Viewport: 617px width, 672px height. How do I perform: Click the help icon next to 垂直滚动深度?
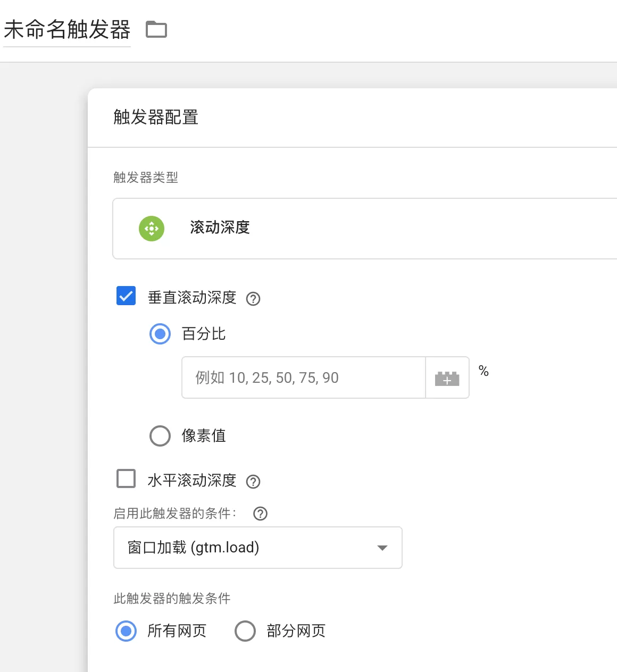(x=254, y=299)
